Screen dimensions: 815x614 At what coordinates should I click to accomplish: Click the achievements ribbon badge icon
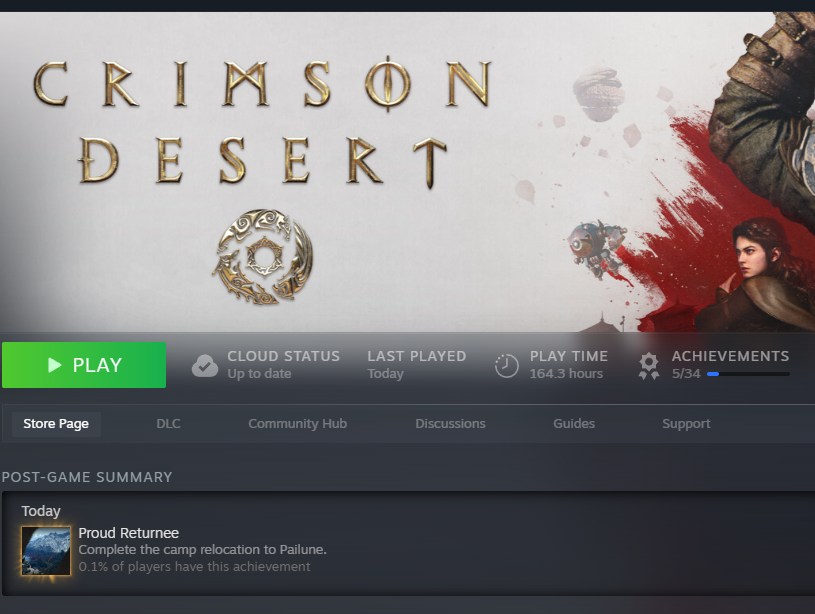click(x=649, y=366)
